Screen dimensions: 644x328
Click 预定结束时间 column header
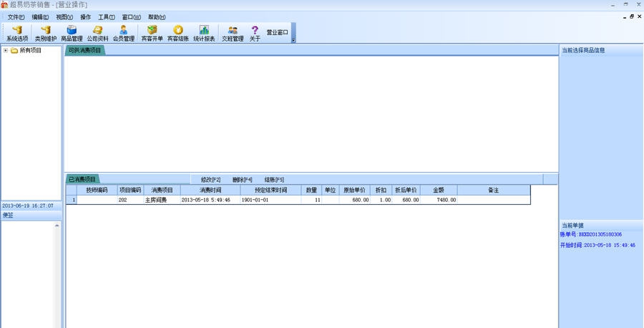[x=270, y=190]
